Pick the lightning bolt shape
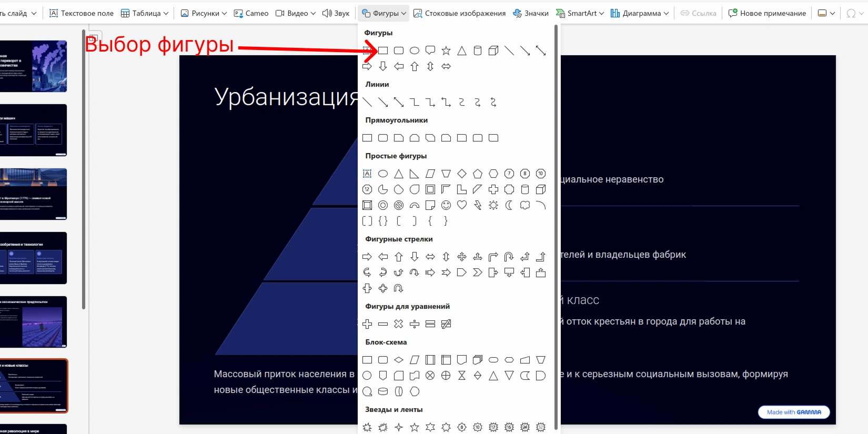Viewport: 868px width, 434px height. tap(478, 205)
